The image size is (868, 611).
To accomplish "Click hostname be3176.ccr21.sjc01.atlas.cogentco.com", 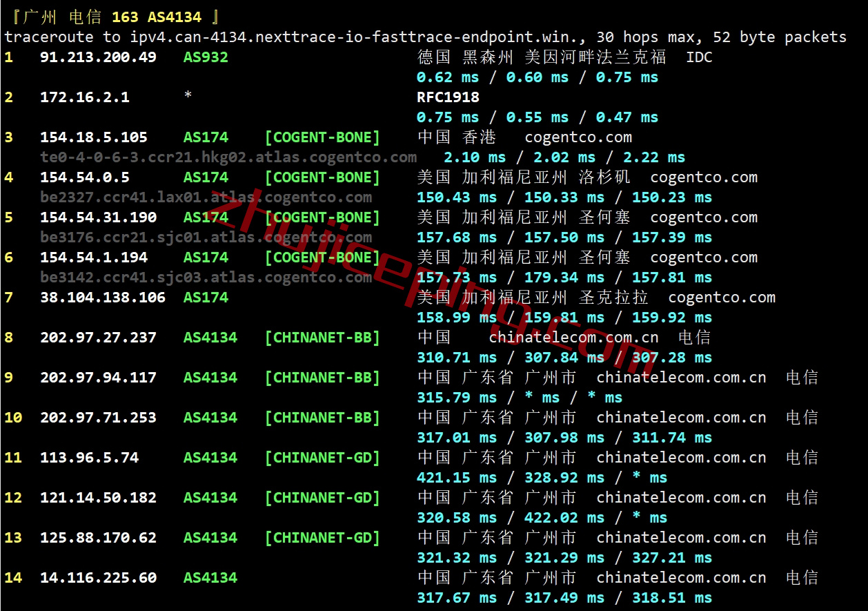I will tap(206, 237).
